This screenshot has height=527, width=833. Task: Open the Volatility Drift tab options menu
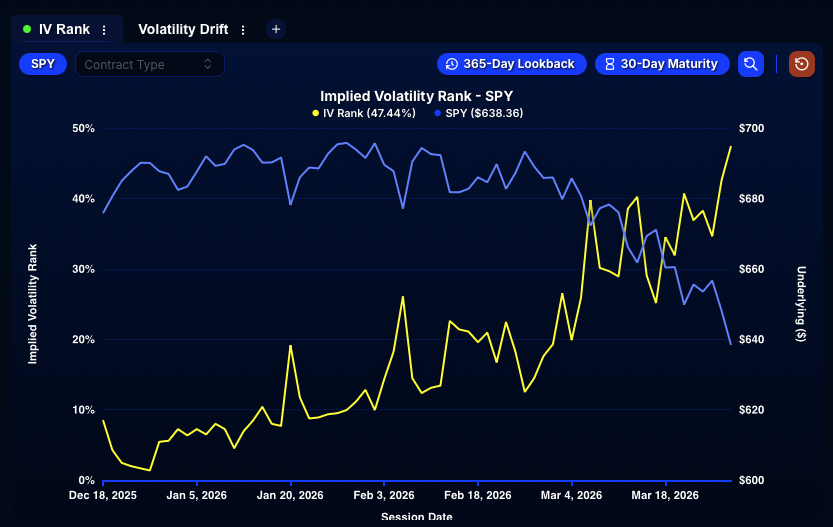(243, 30)
